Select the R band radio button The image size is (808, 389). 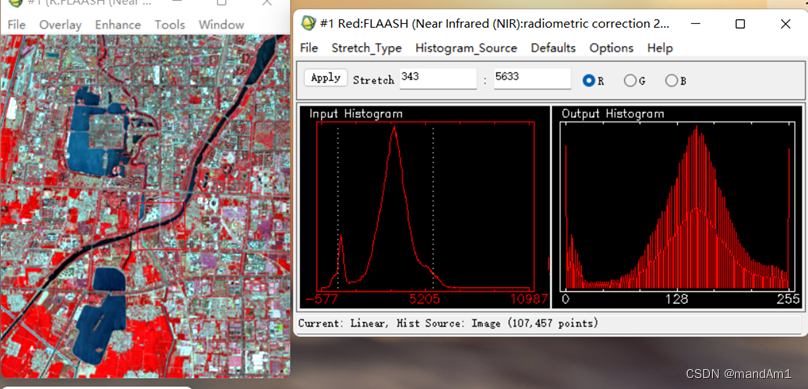589,80
